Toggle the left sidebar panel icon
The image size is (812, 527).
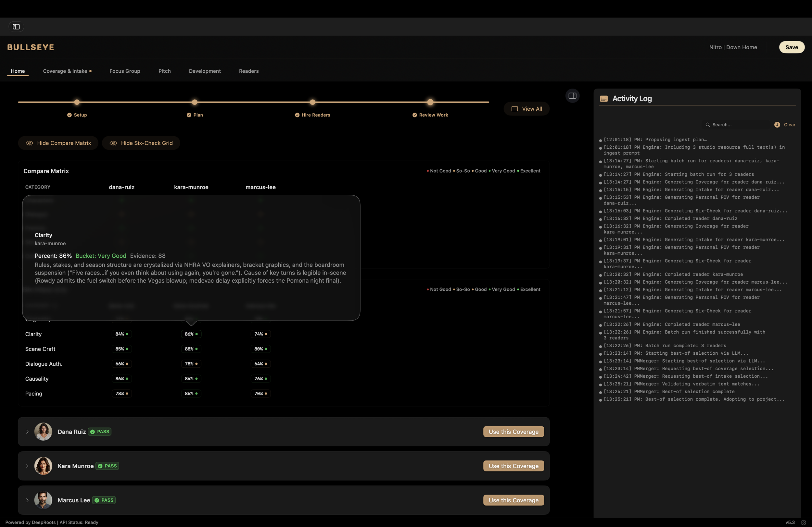coord(16,27)
